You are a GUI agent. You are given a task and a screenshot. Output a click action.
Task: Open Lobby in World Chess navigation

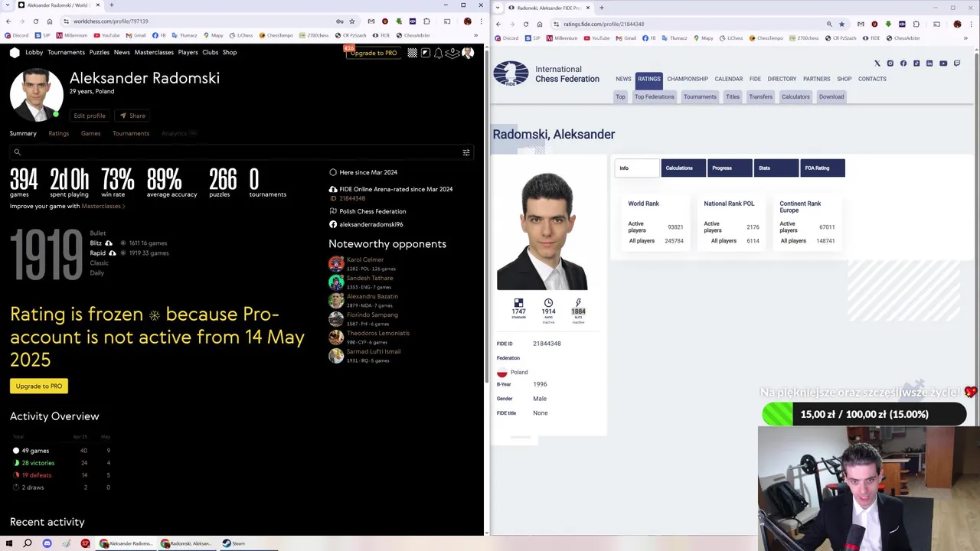34,52
